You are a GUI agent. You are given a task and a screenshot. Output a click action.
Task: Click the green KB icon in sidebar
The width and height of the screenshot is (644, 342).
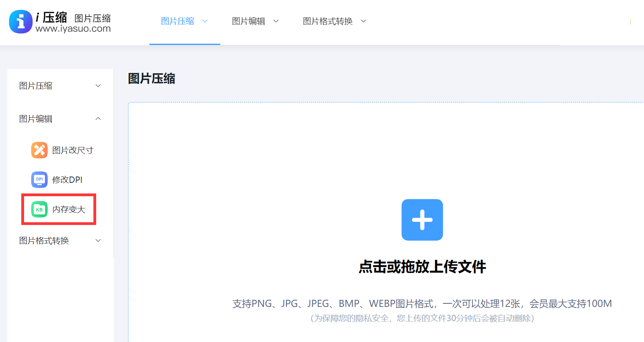click(39, 210)
